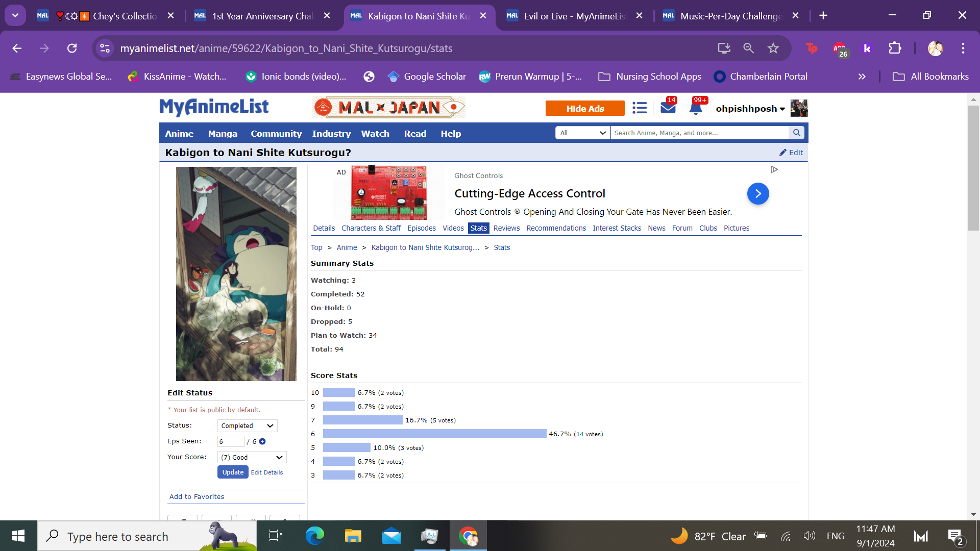Image resolution: width=980 pixels, height=551 pixels.
Task: Open the Read menu
Action: (x=415, y=133)
